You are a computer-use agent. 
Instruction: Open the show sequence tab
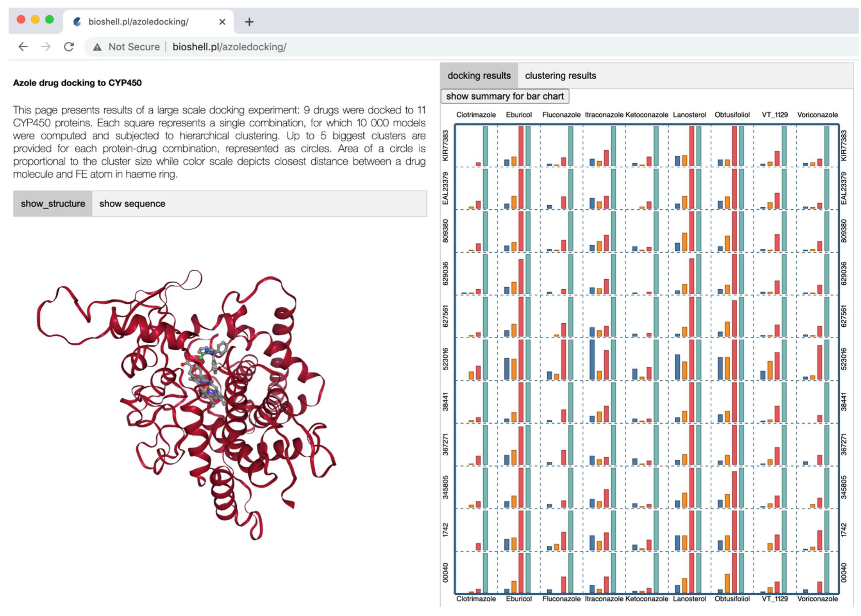[x=132, y=204]
